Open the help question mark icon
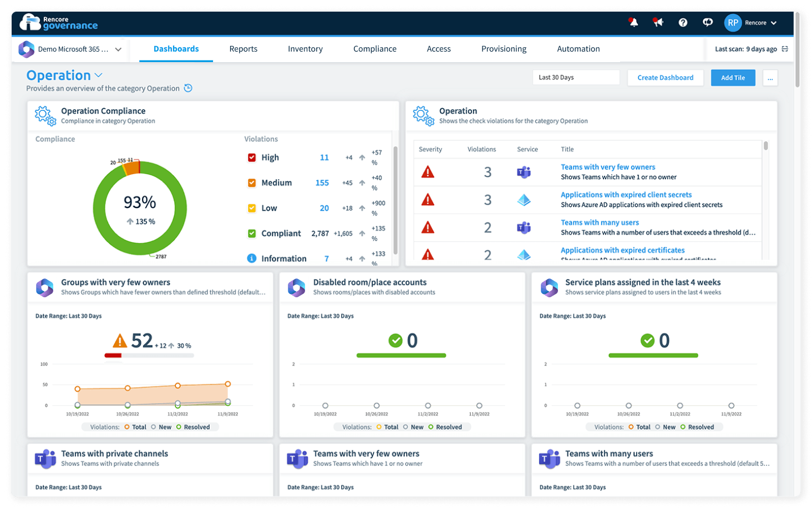 pyautogui.click(x=683, y=23)
